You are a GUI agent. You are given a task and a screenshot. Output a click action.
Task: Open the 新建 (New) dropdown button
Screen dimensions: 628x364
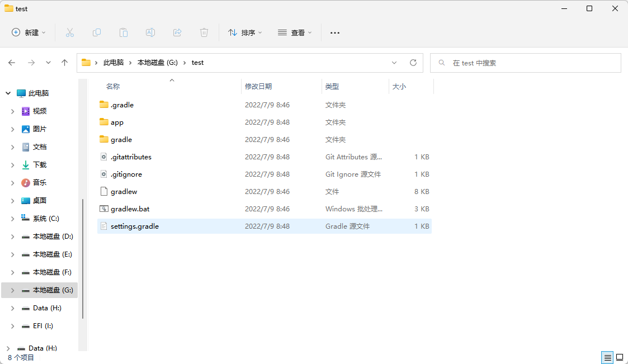point(29,32)
